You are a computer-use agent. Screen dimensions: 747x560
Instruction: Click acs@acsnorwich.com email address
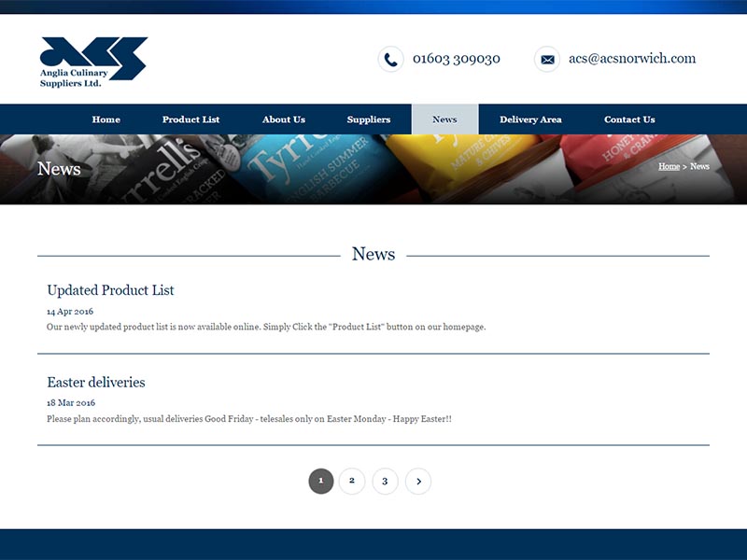click(632, 58)
